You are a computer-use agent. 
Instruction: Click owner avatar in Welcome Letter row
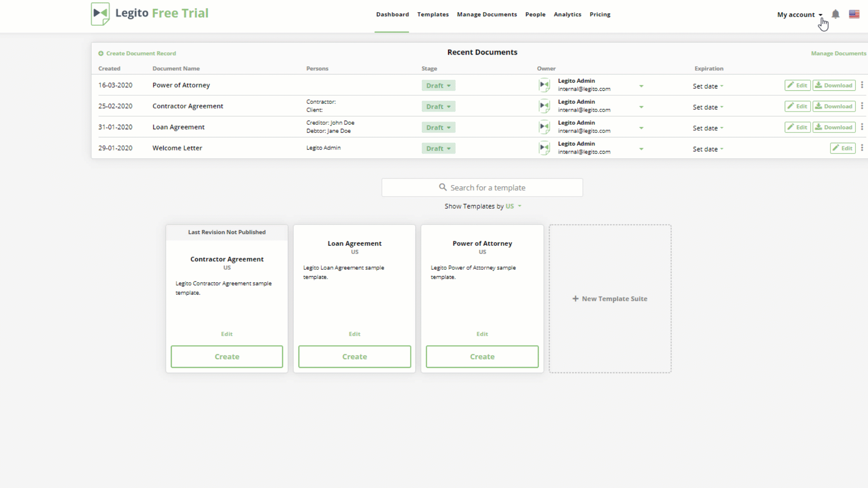(x=544, y=148)
